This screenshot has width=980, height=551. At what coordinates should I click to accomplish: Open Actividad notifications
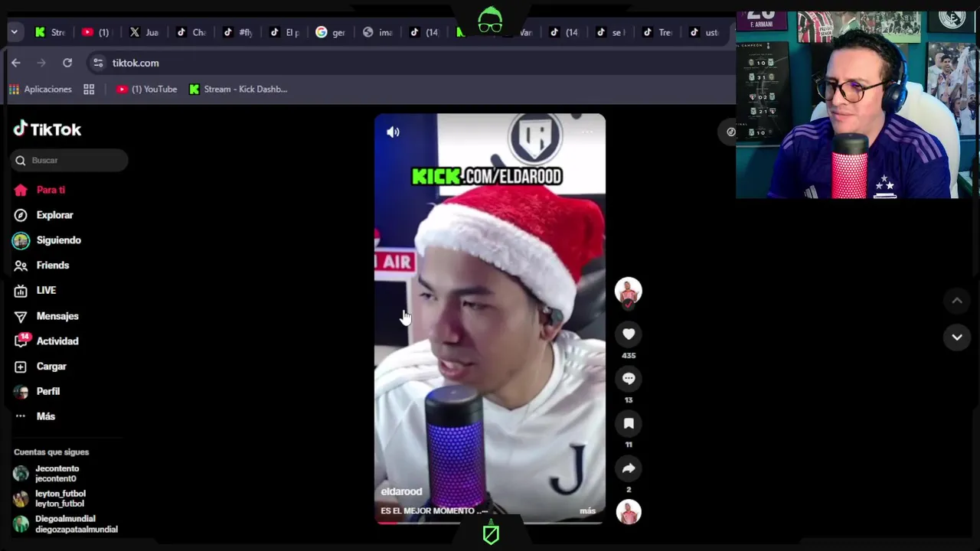pyautogui.click(x=57, y=341)
